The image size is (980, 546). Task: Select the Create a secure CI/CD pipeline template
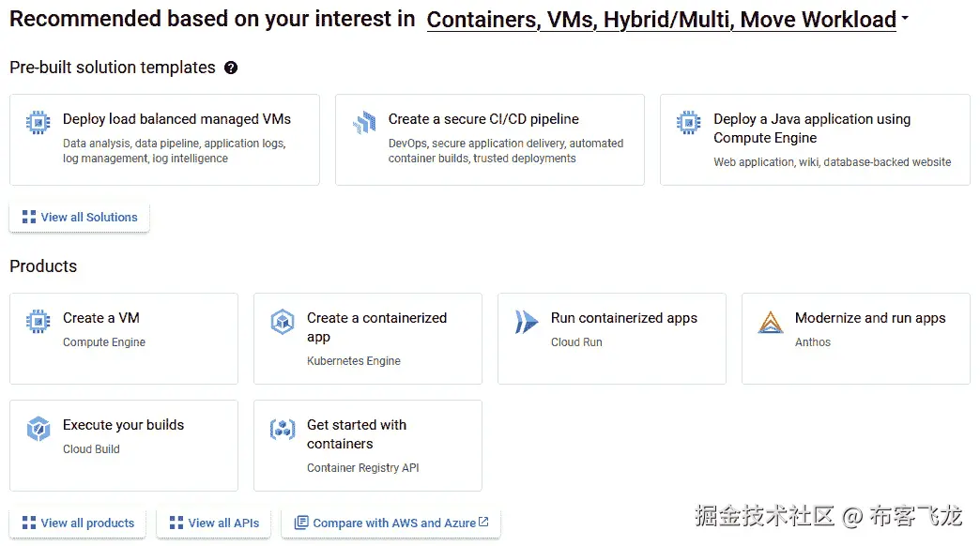[489, 139]
